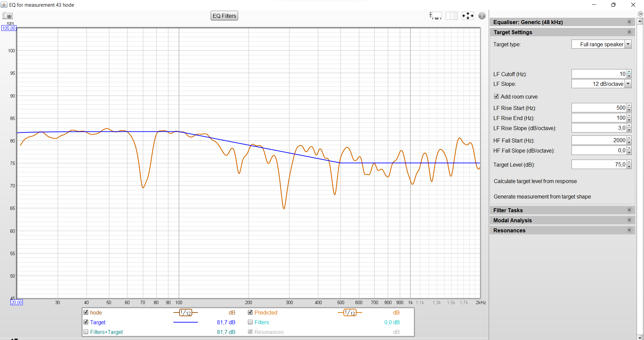The width and height of the screenshot is (644, 340).
Task: Toggle the hode trace checkbox
Action: [86, 312]
